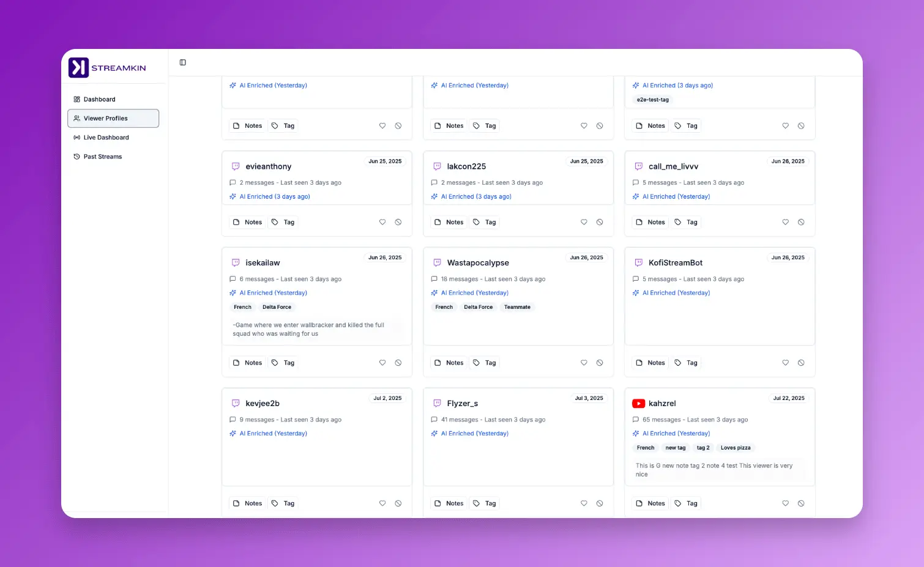Open Notes for Flyzer_s

click(x=449, y=503)
